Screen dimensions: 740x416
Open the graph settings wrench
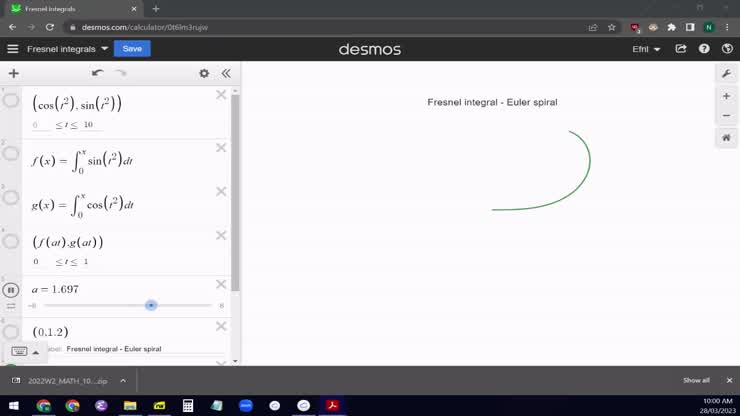point(726,74)
